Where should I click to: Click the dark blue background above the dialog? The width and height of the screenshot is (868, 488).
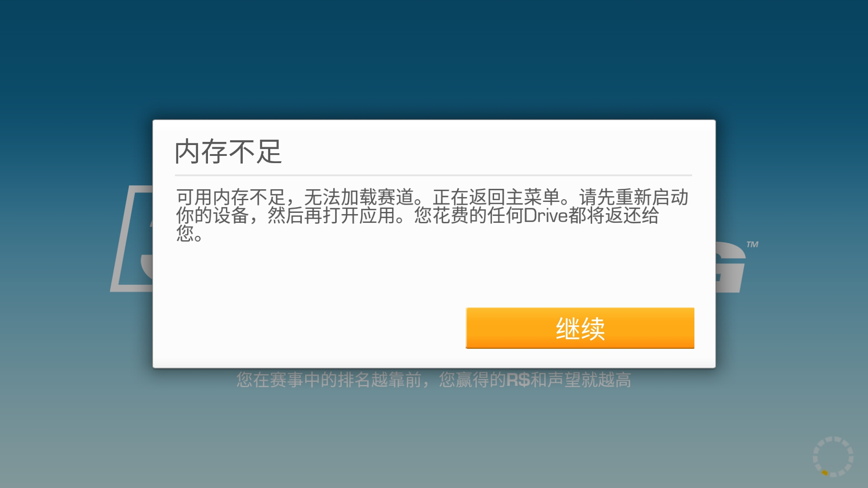coord(434,59)
